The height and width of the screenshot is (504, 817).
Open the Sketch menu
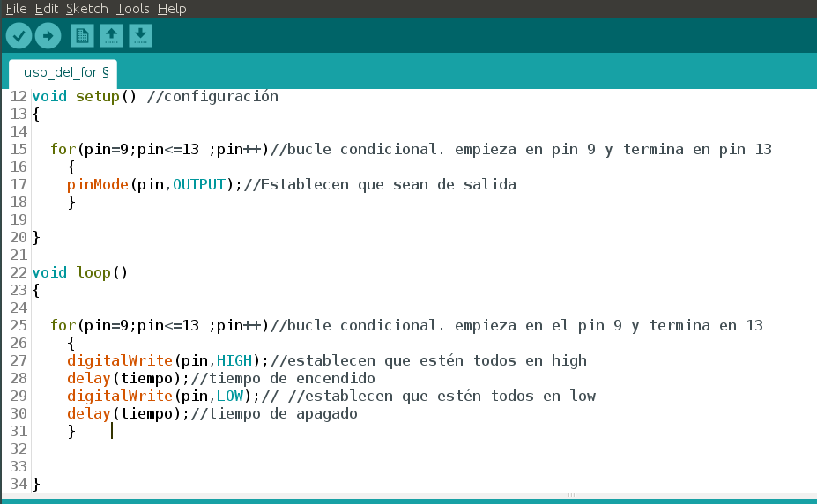point(87,9)
